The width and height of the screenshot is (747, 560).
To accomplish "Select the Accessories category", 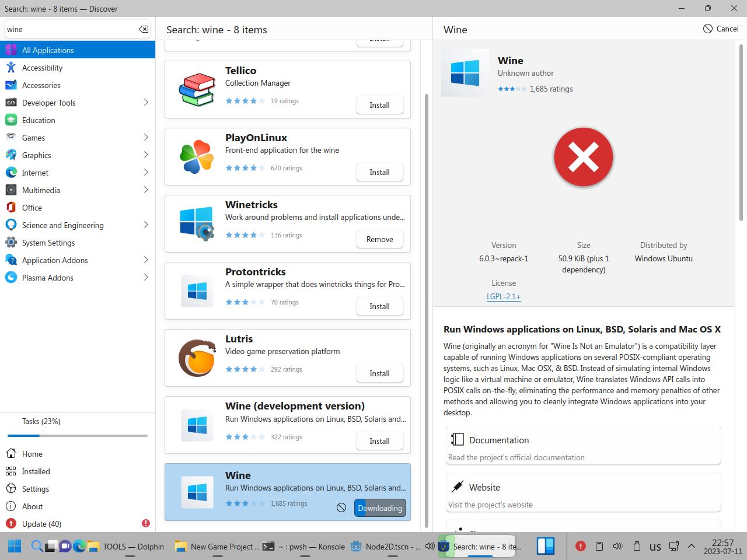I will (x=78, y=85).
